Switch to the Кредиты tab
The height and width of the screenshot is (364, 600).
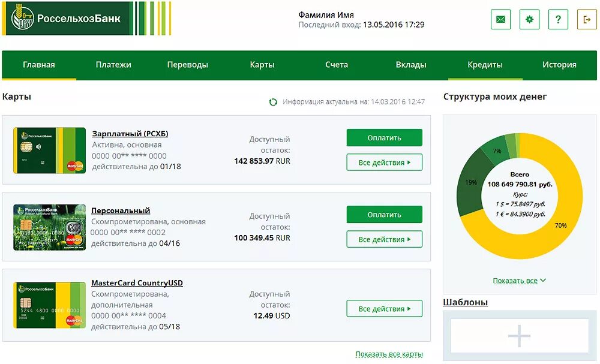point(485,65)
